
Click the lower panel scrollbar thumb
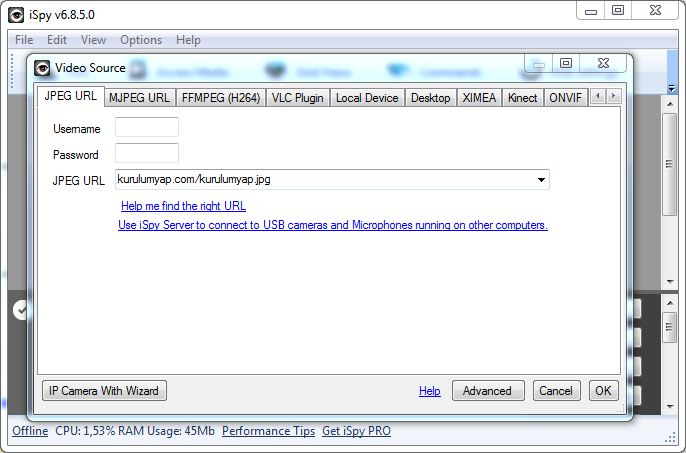click(670, 327)
